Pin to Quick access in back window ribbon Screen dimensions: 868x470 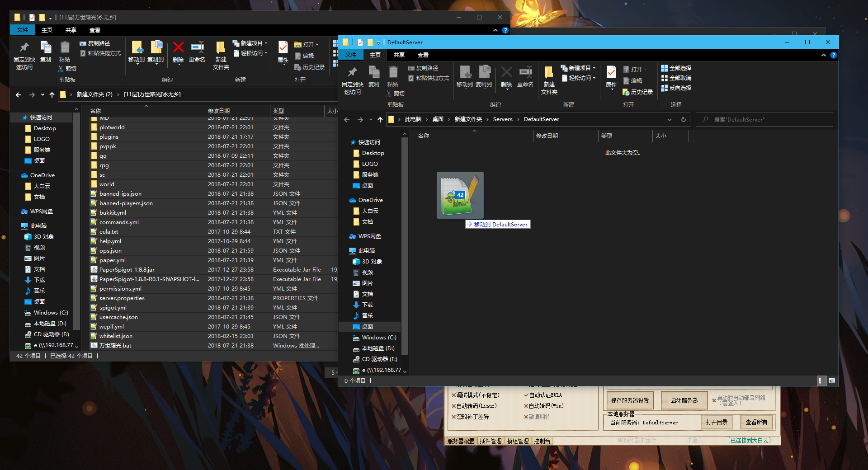[x=24, y=55]
